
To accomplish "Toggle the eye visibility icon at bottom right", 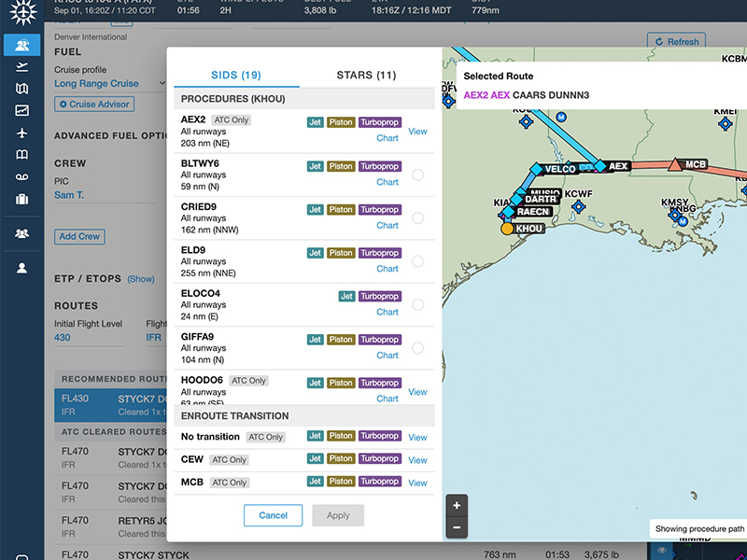I will tap(662, 551).
